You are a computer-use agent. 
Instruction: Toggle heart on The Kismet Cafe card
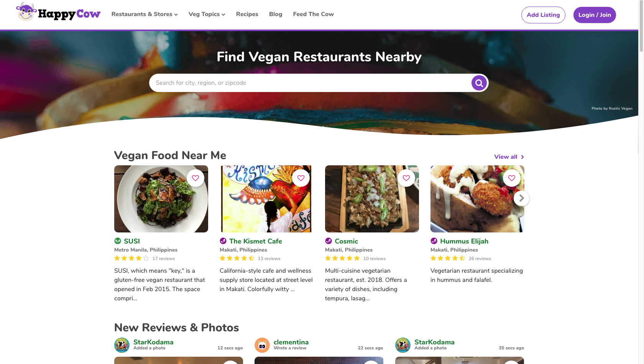[x=301, y=178]
